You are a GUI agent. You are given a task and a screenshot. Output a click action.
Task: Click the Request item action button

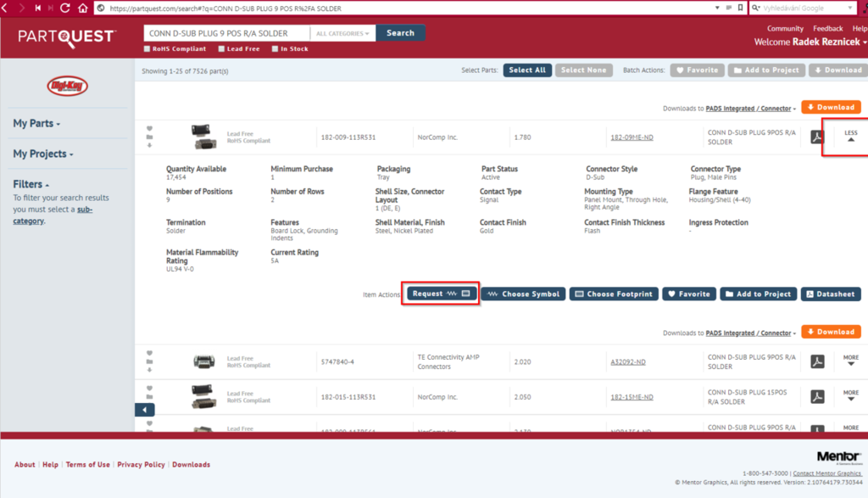[x=440, y=294]
